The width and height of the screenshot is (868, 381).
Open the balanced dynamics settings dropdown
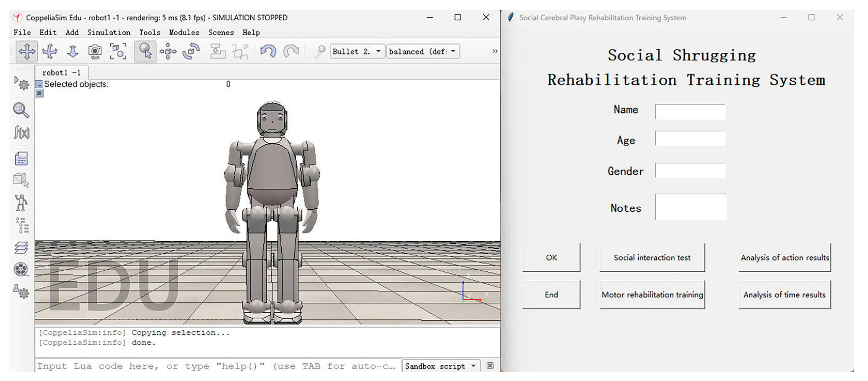coord(423,51)
